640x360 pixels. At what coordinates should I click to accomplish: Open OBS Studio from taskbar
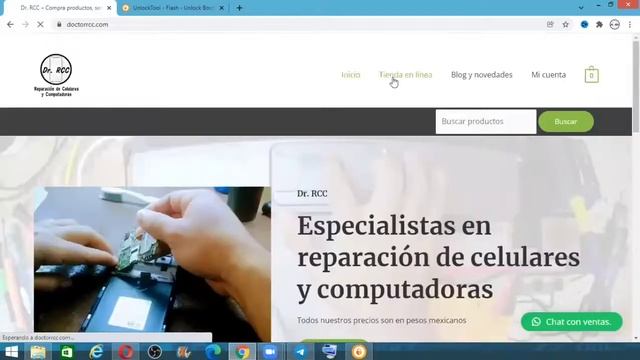coord(155,352)
